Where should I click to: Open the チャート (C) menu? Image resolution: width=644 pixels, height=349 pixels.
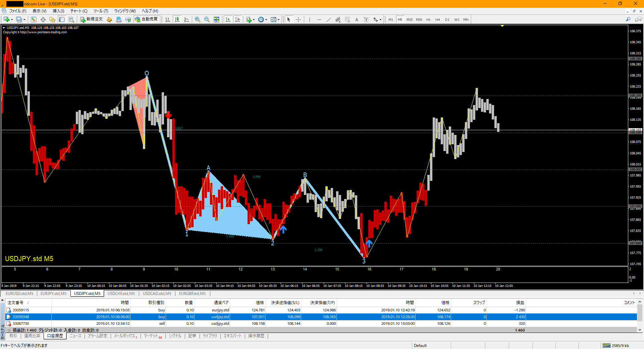[x=78, y=11]
